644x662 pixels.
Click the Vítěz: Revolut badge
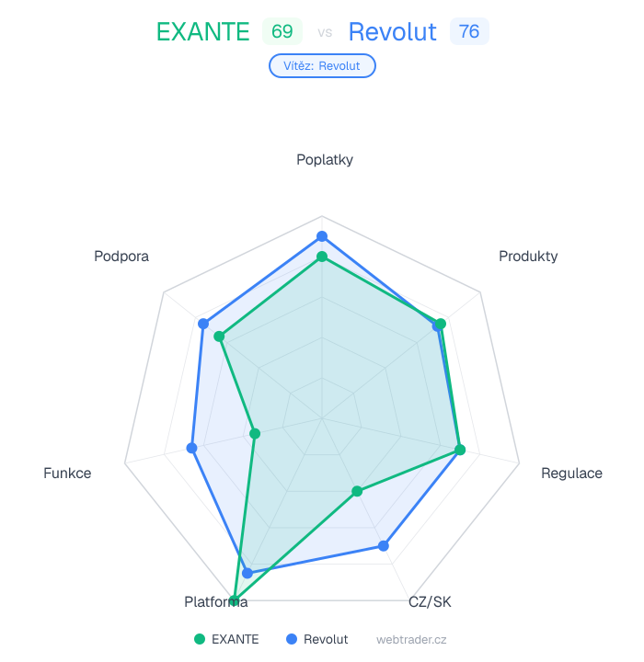(x=322, y=66)
